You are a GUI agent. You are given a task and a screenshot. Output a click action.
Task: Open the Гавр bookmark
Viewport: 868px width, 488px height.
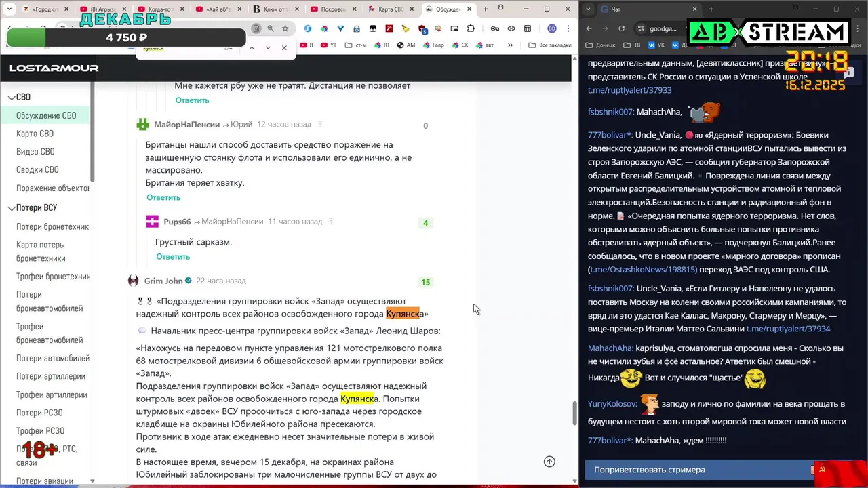coord(433,45)
